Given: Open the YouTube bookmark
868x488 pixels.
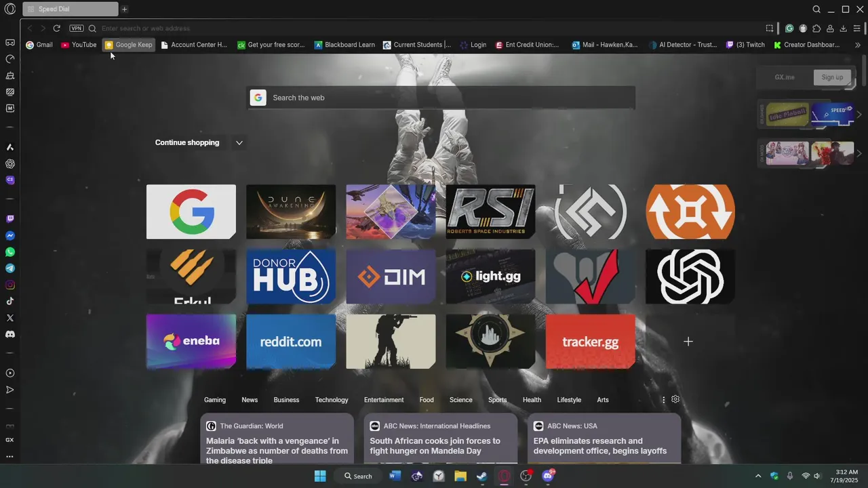Looking at the screenshot, I should tap(79, 45).
